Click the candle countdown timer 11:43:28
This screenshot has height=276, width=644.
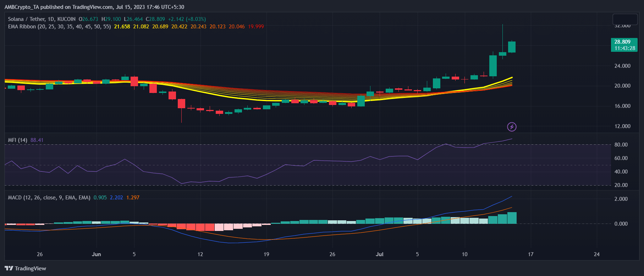625,48
